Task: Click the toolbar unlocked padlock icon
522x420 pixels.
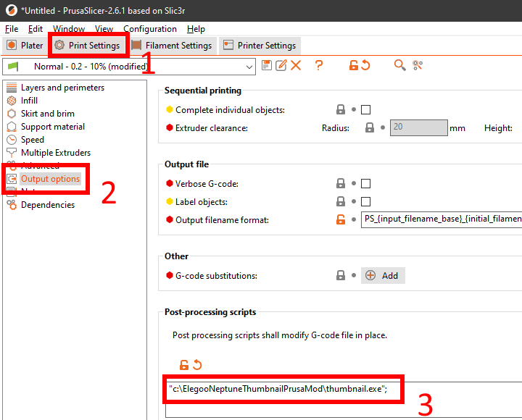Action: click(x=354, y=65)
